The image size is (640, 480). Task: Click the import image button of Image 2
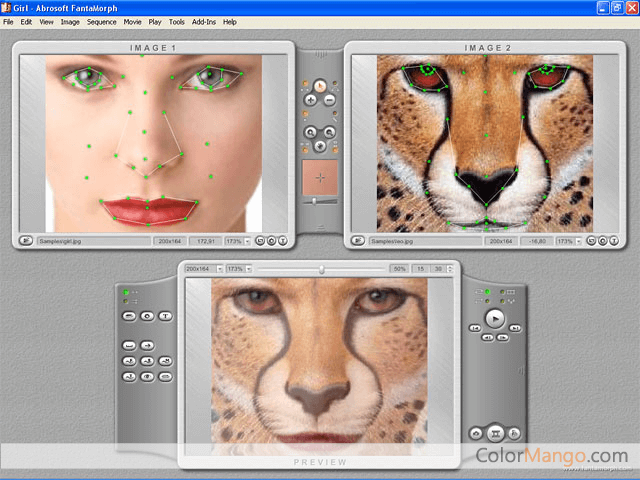pos(358,241)
